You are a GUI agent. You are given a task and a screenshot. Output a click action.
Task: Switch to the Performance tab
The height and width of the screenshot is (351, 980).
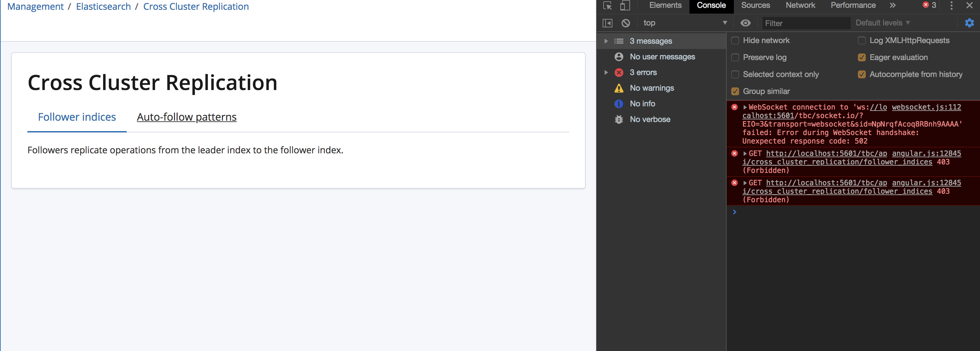click(853, 5)
